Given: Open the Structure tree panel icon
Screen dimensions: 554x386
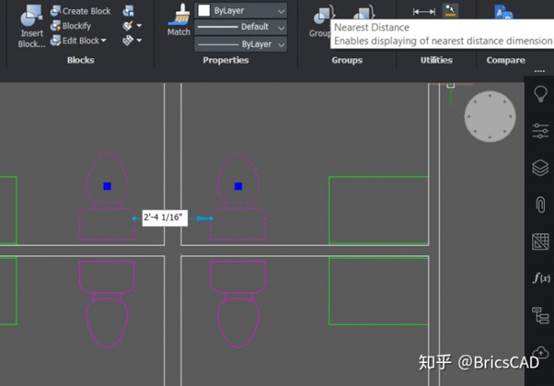Looking at the screenshot, I should pyautogui.click(x=540, y=315).
